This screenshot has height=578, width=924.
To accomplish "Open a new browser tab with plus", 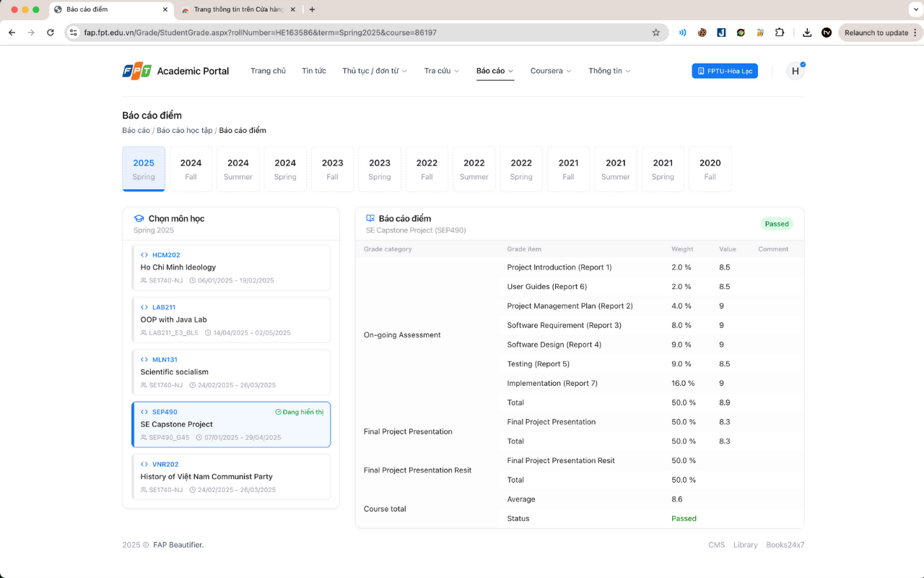I will point(312,9).
